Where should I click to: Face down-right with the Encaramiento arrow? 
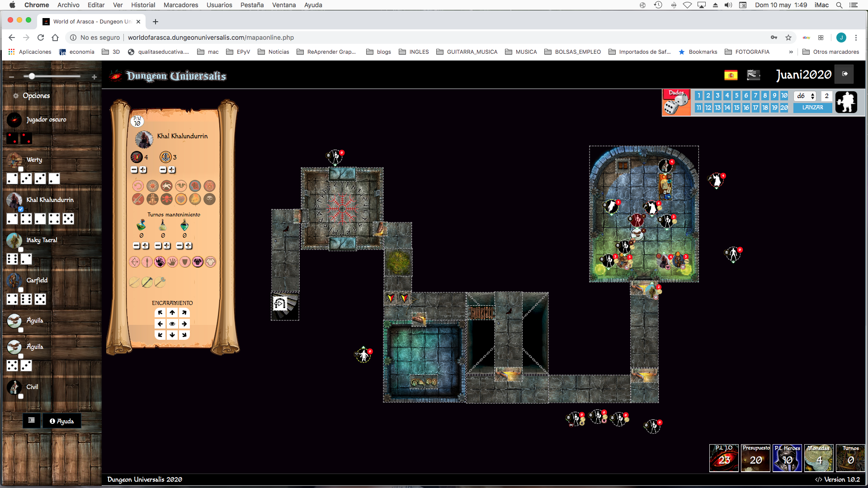click(184, 335)
